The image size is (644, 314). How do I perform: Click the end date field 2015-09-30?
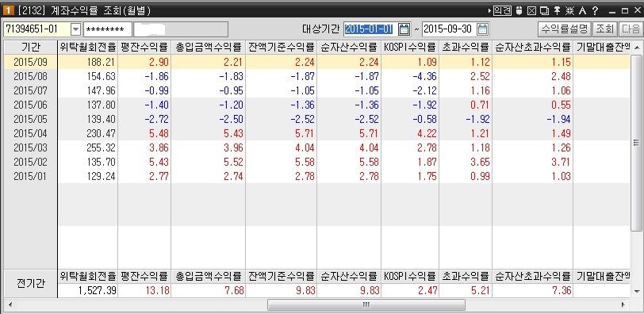point(449,29)
